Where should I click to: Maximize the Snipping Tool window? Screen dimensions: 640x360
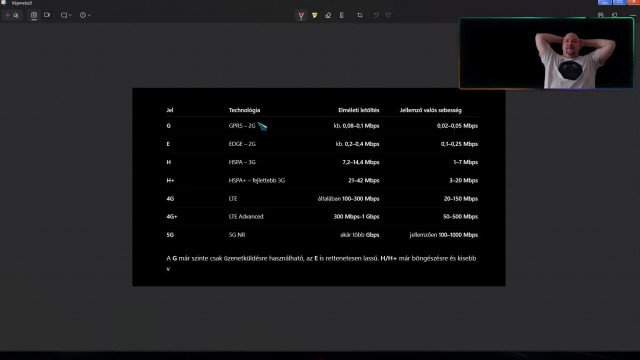pyautogui.click(x=619, y=2)
